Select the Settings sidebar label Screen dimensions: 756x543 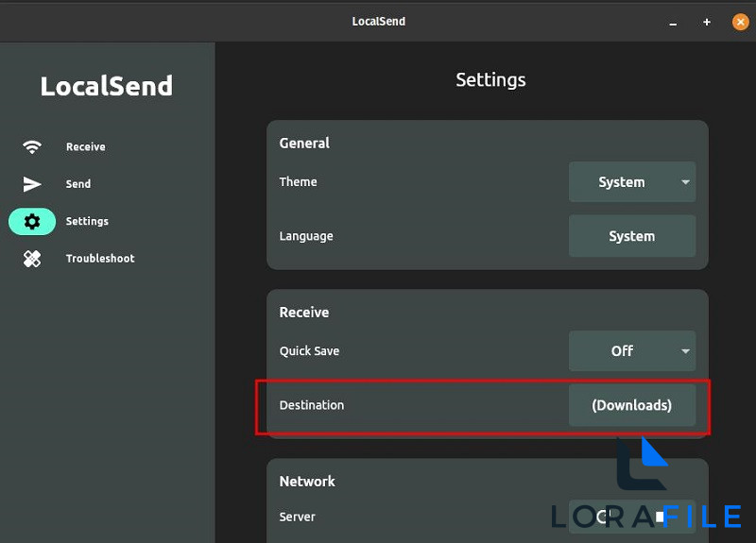click(87, 222)
